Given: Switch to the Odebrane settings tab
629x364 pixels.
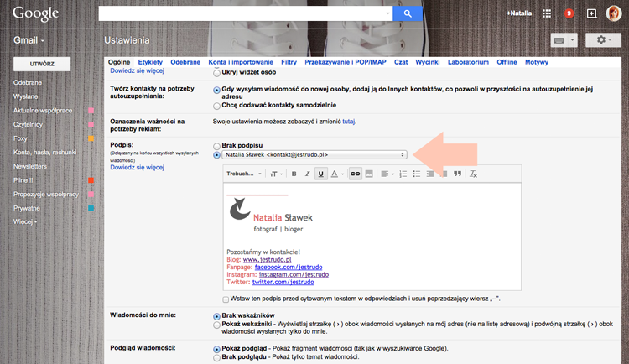Looking at the screenshot, I should coord(185,62).
